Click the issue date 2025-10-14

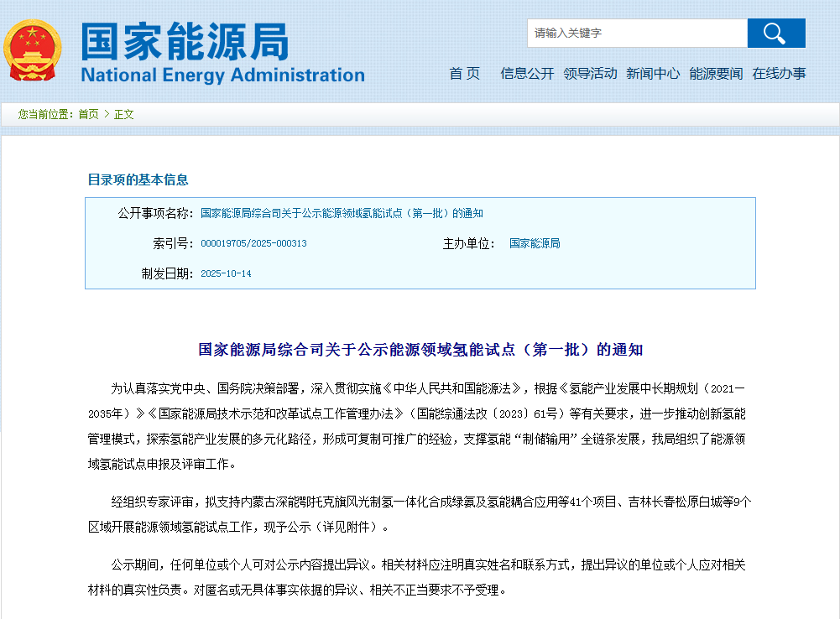coord(226,274)
